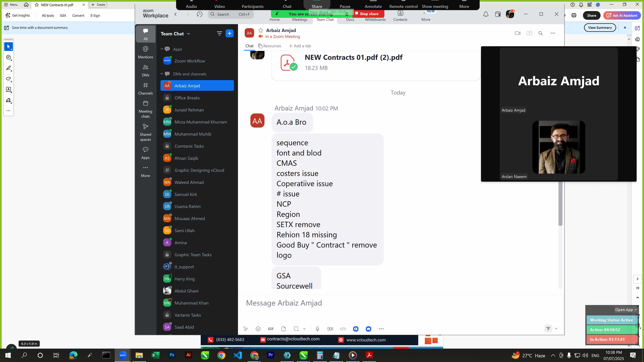Open Excel from taskbar

(x=155, y=355)
